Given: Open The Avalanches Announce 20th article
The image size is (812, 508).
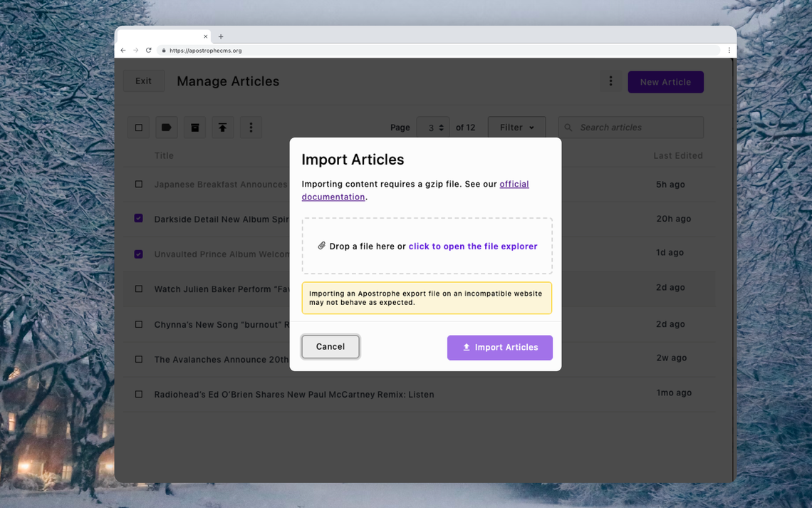Looking at the screenshot, I should pyautogui.click(x=222, y=359).
